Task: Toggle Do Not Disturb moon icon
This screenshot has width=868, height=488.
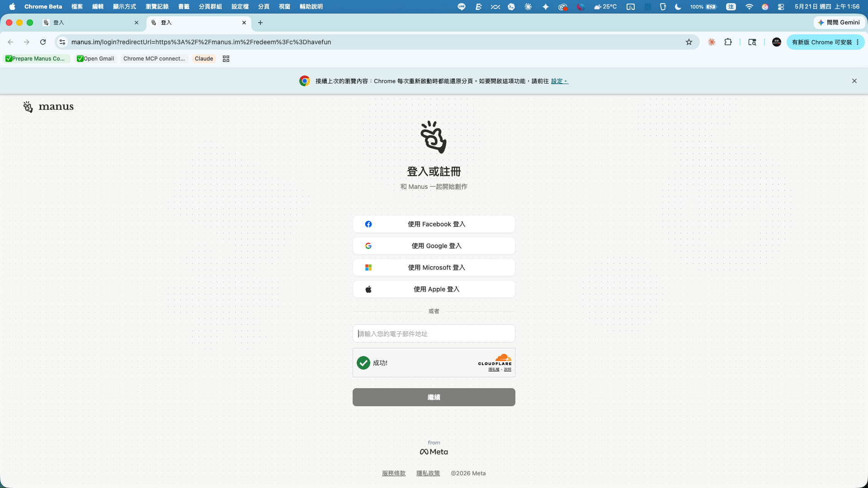Action: pyautogui.click(x=678, y=7)
